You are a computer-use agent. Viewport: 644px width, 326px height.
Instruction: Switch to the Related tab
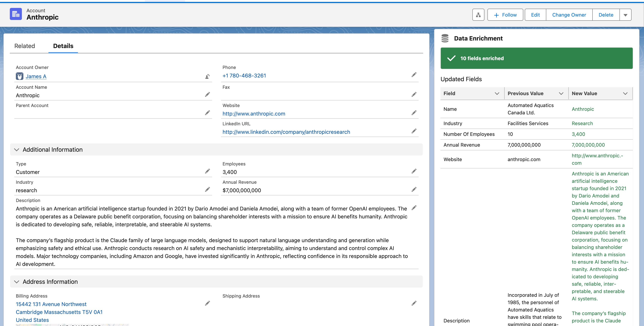(25, 46)
